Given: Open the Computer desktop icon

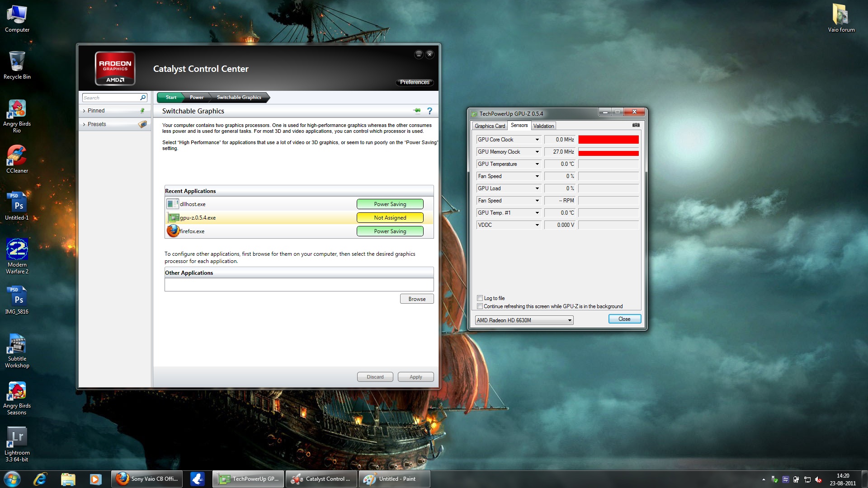Looking at the screenshot, I should pos(17,19).
